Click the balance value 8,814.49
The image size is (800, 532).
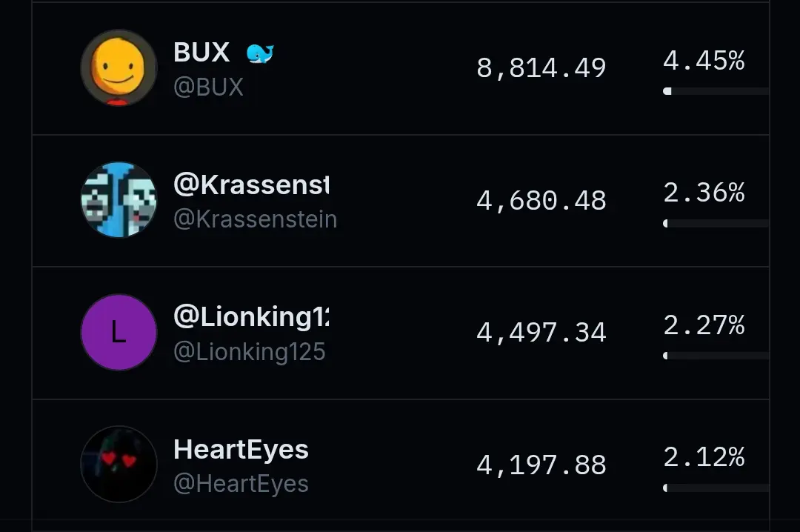point(540,67)
